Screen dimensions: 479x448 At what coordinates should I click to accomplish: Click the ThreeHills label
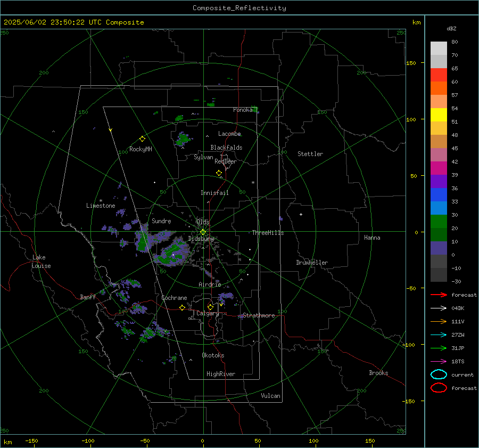tap(268, 233)
